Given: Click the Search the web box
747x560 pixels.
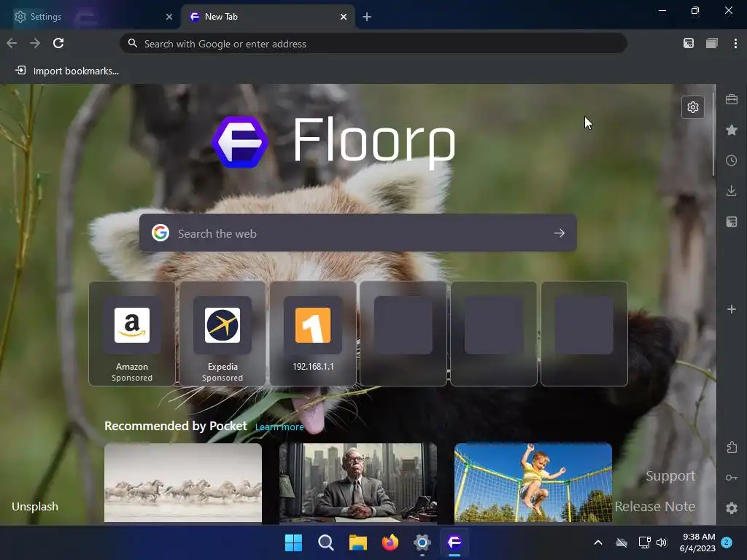Looking at the screenshot, I should [357, 233].
